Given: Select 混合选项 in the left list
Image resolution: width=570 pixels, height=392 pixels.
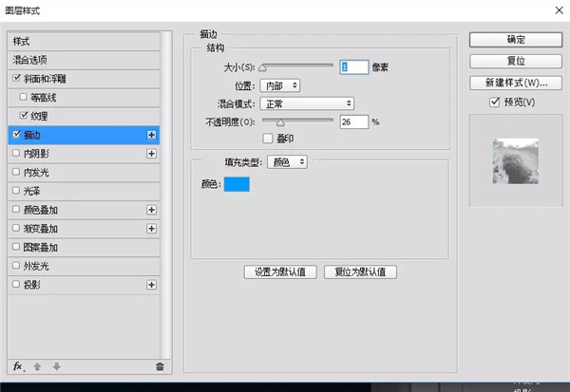Looking at the screenshot, I should coord(84,60).
